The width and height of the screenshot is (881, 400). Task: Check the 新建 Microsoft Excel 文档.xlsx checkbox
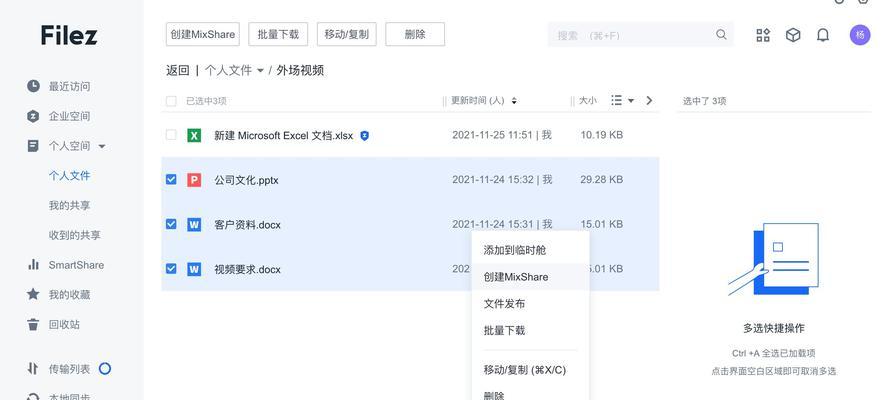point(171,135)
